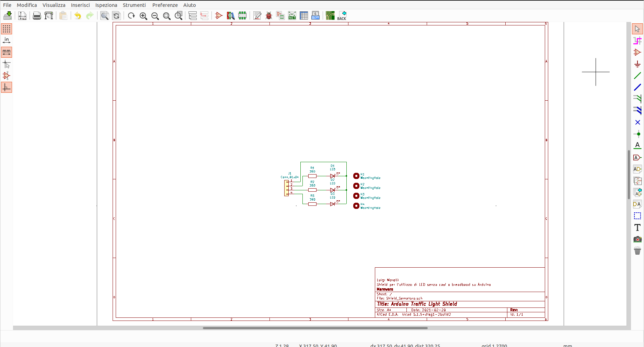Activate zoom to selection tool

179,15
